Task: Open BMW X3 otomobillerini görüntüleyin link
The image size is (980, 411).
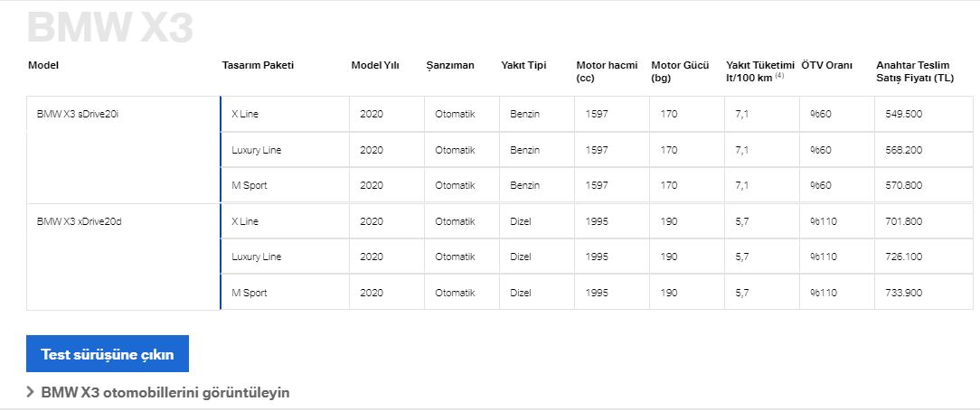Action: [165, 393]
